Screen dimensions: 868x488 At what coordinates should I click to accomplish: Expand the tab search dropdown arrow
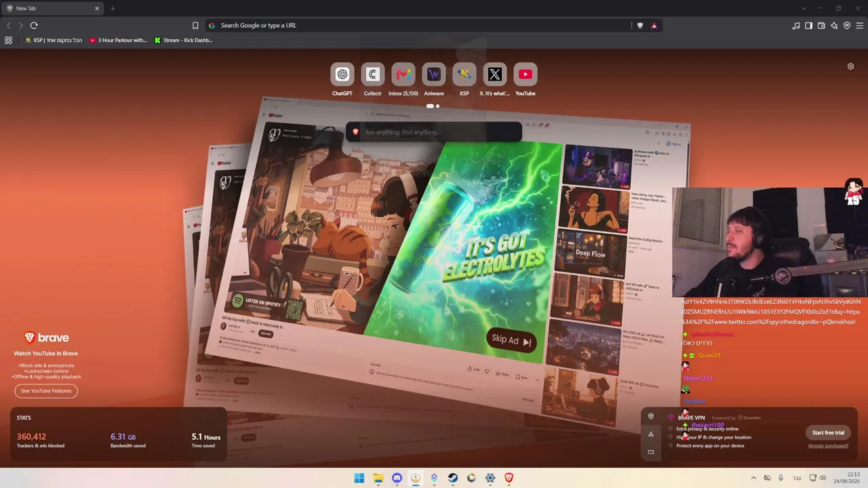click(x=804, y=8)
